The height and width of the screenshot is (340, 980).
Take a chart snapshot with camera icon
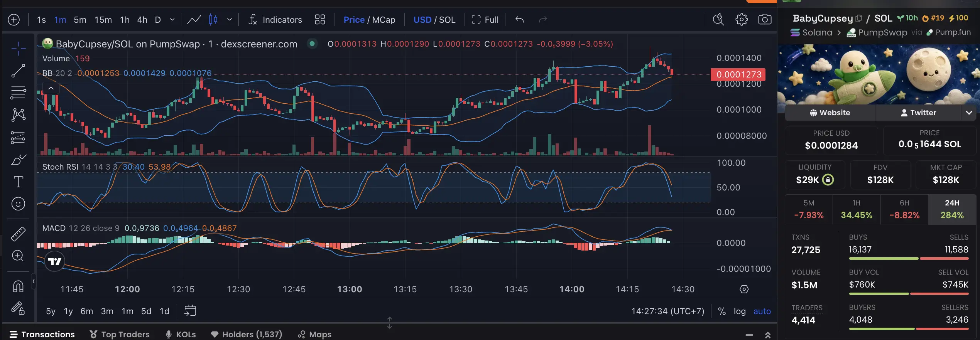[x=764, y=19]
